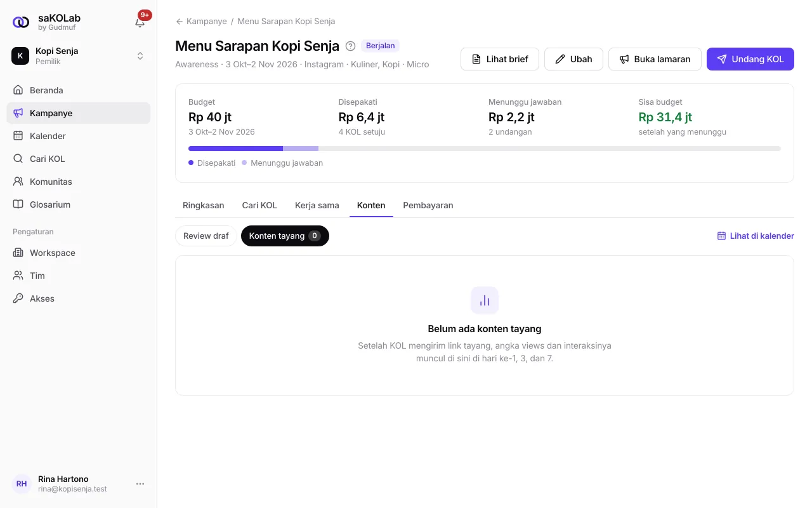
Task: Click the Ubah edit button
Action: [x=573, y=59]
